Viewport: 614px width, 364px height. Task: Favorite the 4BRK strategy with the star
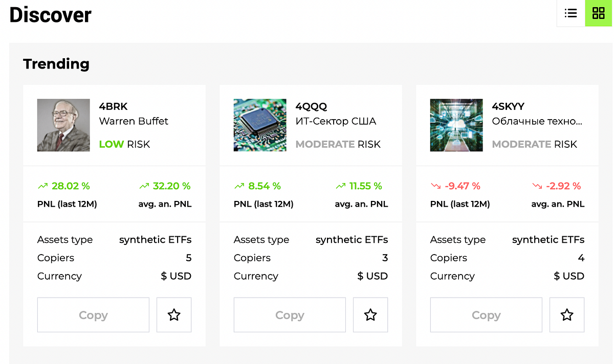pos(174,314)
